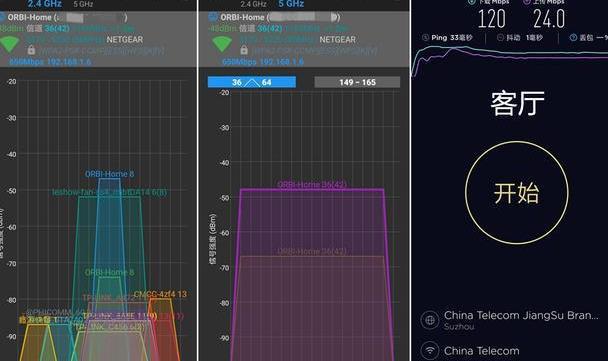608x361 pixels.
Task: Click the CMCC-4zf4 13 network label
Action: pyautogui.click(x=160, y=294)
